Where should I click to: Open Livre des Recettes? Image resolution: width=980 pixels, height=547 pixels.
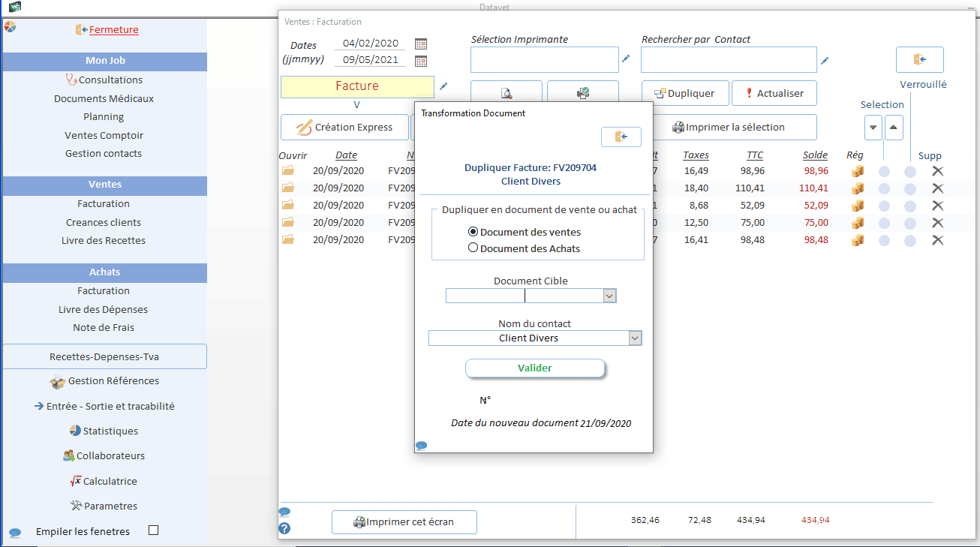pos(104,240)
